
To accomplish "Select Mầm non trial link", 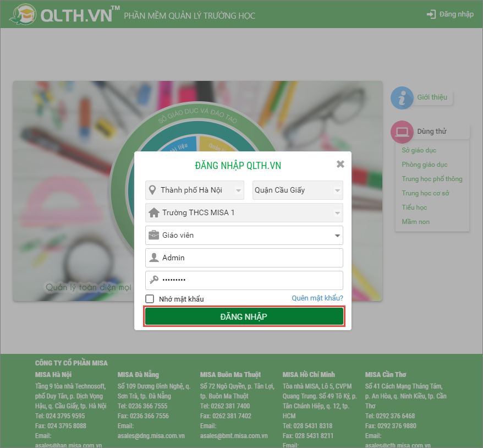I will tap(415, 222).
